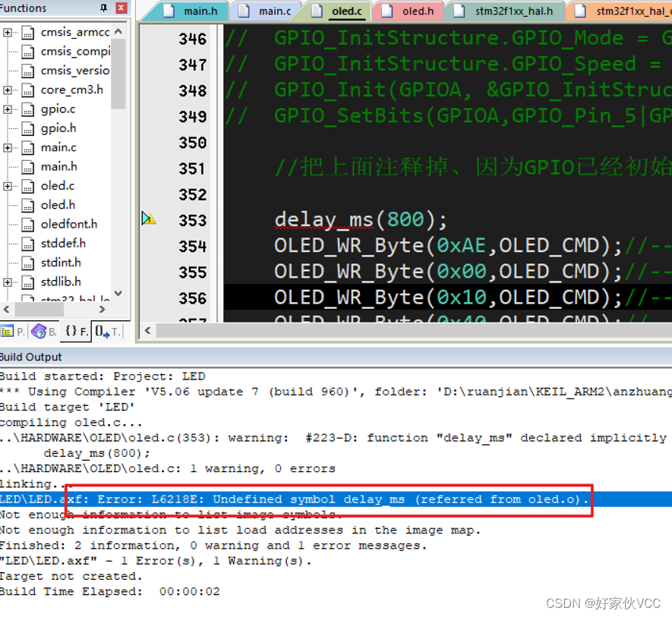Viewport: 672px width, 617px height.
Task: Select cmsis_compi file in tree
Action: coord(75,52)
